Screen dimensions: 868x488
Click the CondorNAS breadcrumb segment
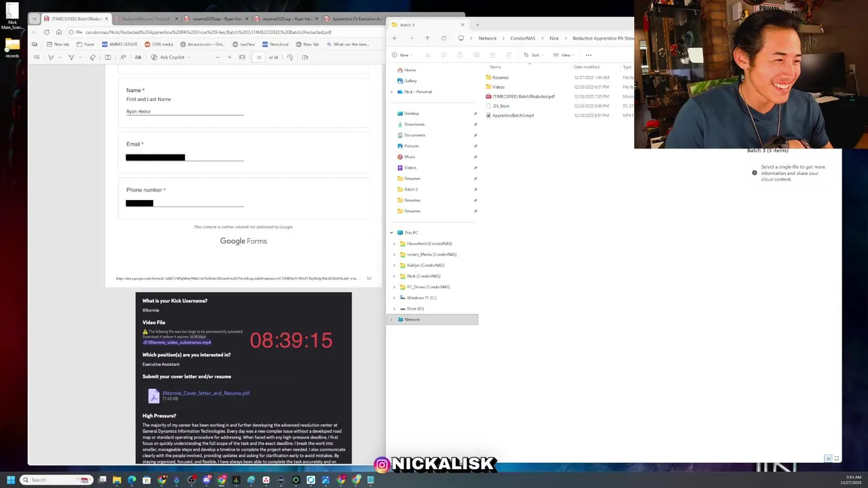[522, 38]
